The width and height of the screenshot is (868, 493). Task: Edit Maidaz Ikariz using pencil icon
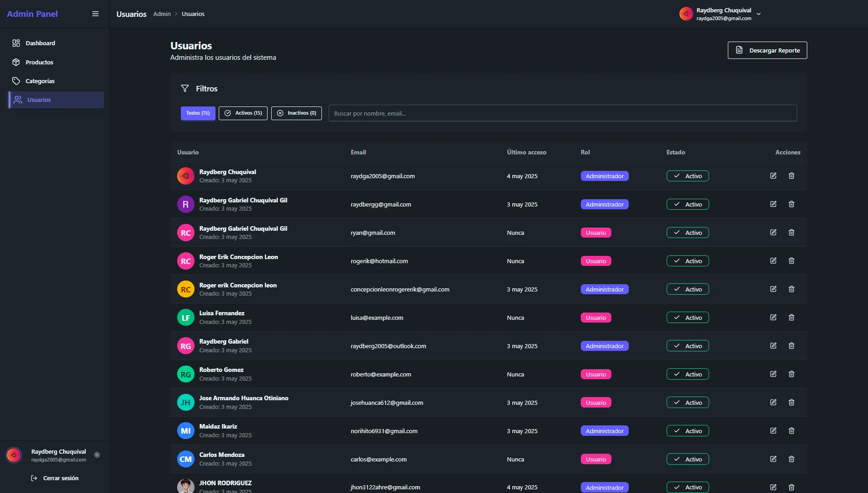coord(773,430)
